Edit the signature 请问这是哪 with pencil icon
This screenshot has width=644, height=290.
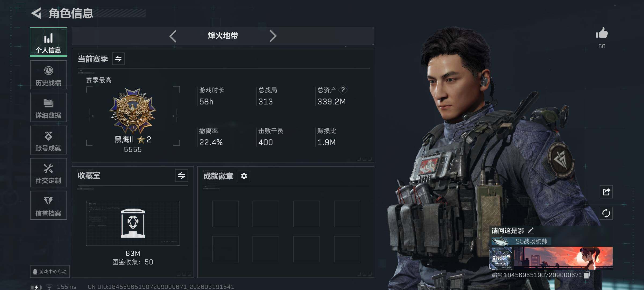(531, 231)
